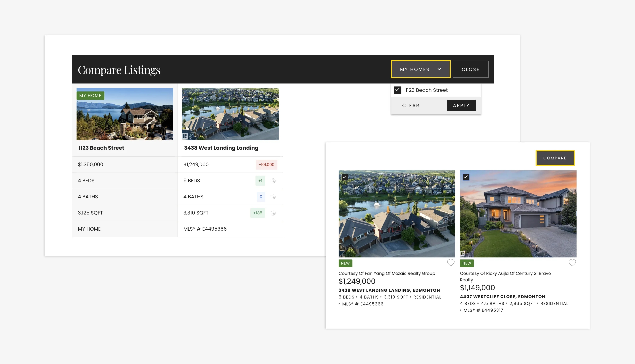Open 4407 Westcliff Close, Edmonton address link
The width and height of the screenshot is (635, 364).
click(x=503, y=297)
